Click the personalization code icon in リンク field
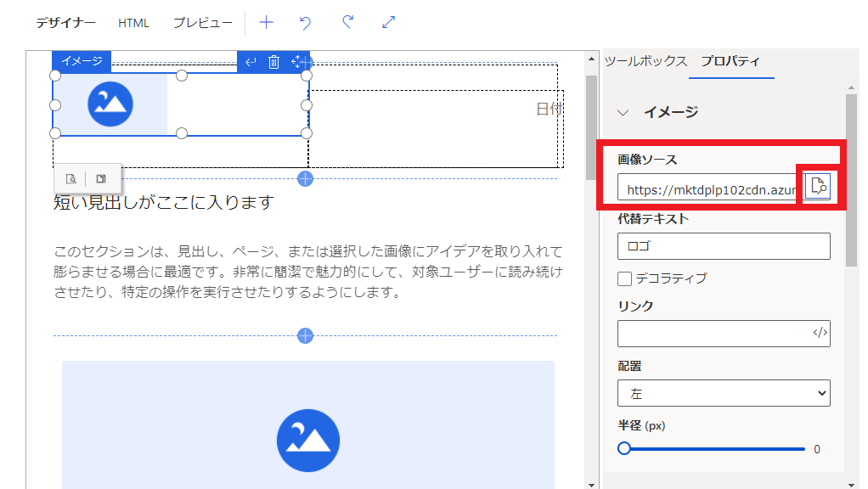Image resolution: width=868 pixels, height=489 pixels. tap(819, 334)
